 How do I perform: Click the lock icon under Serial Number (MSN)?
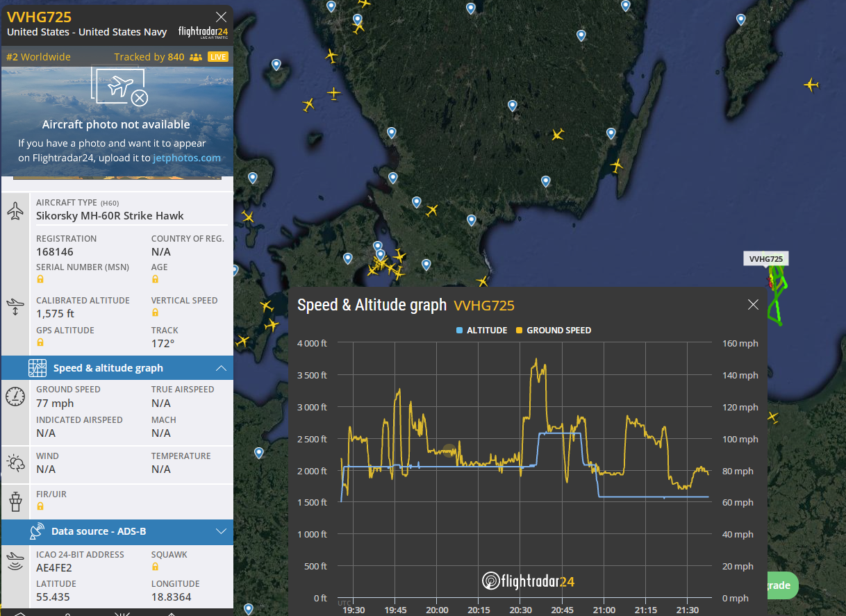(40, 279)
